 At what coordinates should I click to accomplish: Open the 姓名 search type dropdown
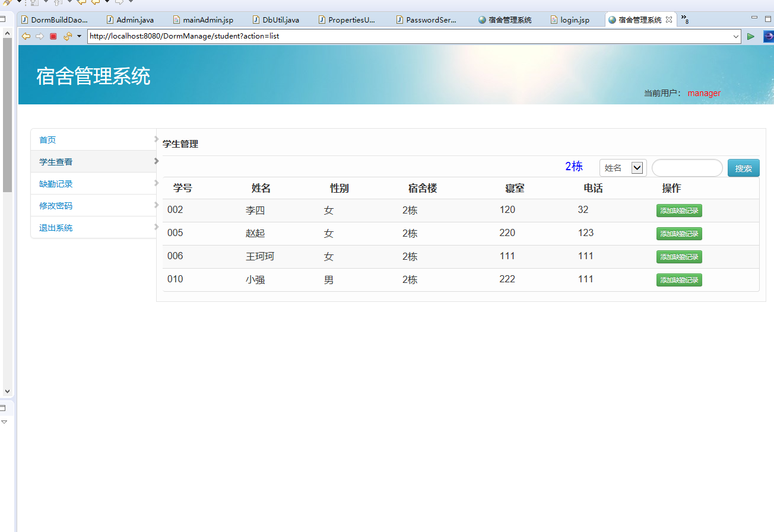(x=637, y=168)
